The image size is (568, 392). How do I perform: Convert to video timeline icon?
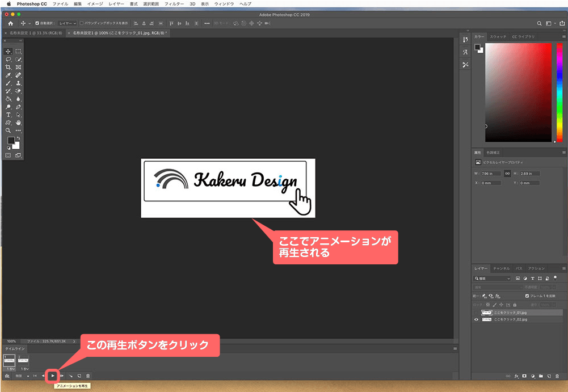coord(7,376)
